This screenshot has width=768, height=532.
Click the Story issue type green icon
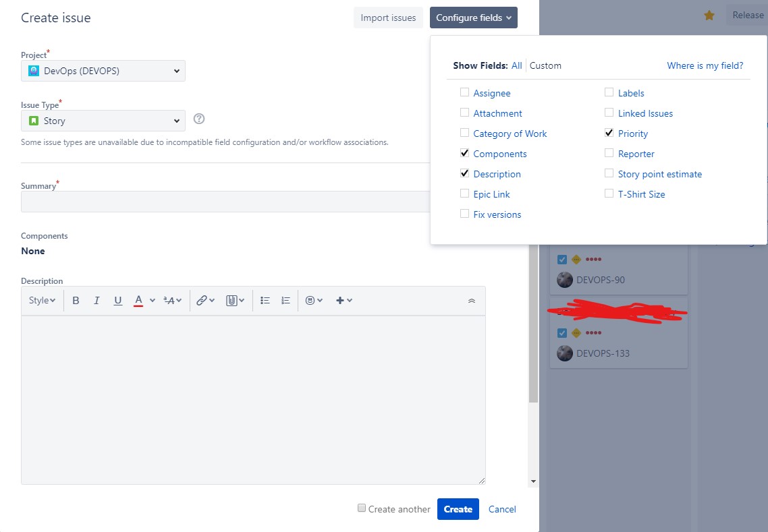pos(34,121)
